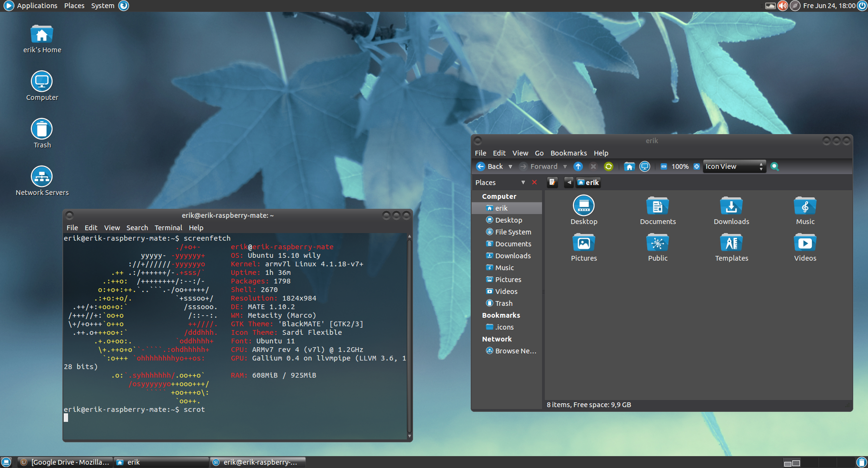Screen dimensions: 868x468
Task: Select Browse Network in sidebar
Action: [507, 351]
